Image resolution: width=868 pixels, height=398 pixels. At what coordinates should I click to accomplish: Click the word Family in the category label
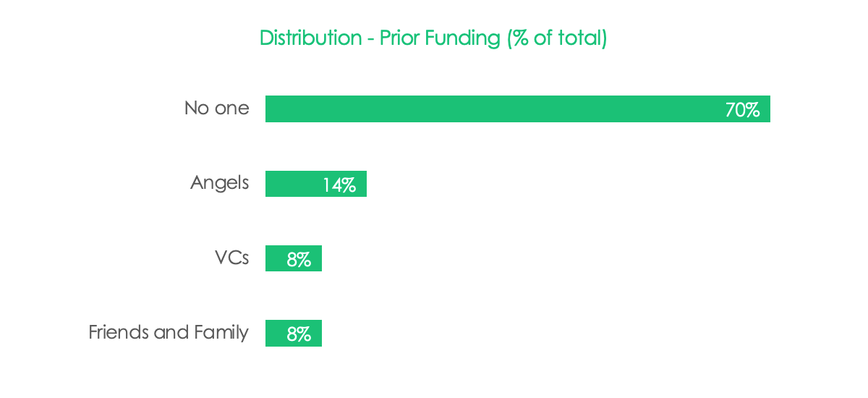(x=221, y=333)
